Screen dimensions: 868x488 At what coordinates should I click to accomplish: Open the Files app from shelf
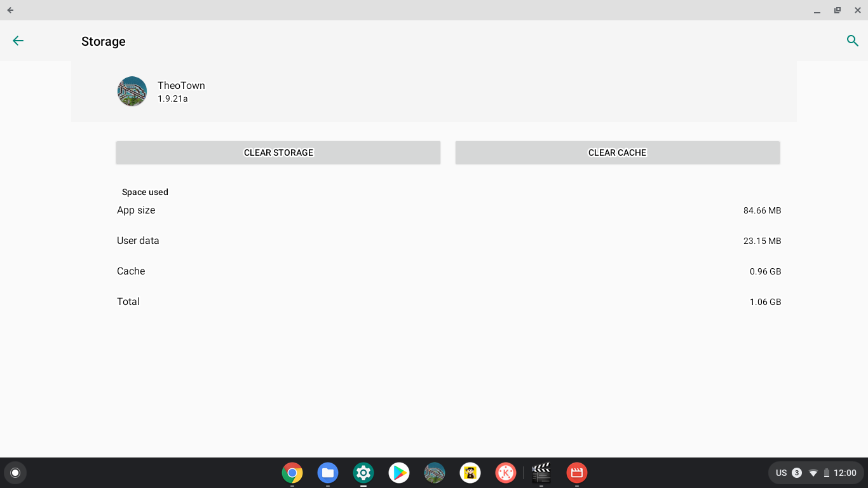(x=328, y=473)
